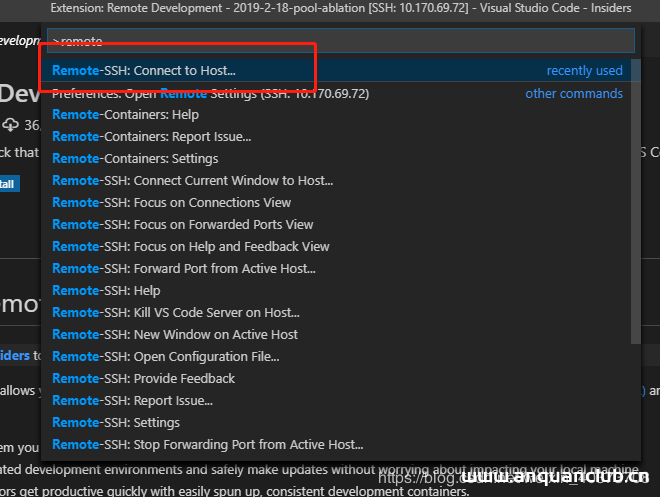Viewport: 660px width, 497px height.
Task: Choose Remote-SSH: Provide Feedback
Action: tap(336, 378)
